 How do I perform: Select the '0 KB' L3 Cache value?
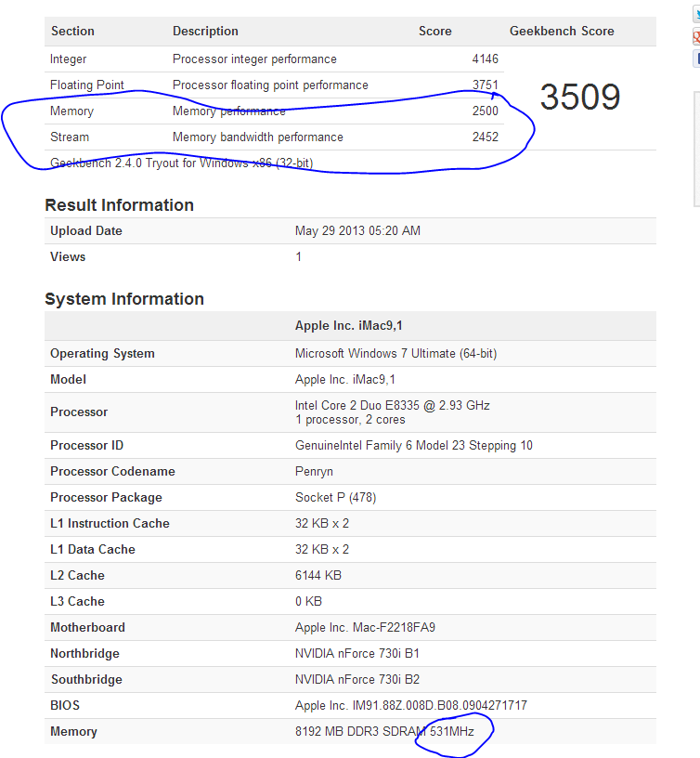click(x=309, y=602)
